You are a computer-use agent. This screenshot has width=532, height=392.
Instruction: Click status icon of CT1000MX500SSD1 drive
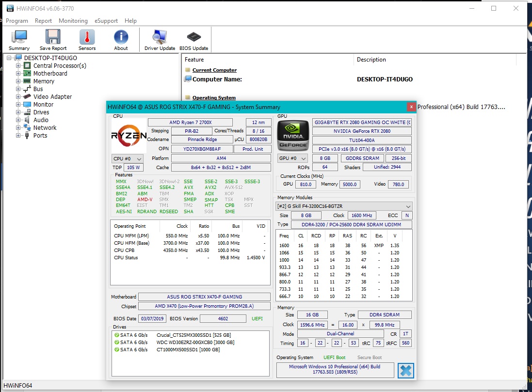(x=117, y=350)
